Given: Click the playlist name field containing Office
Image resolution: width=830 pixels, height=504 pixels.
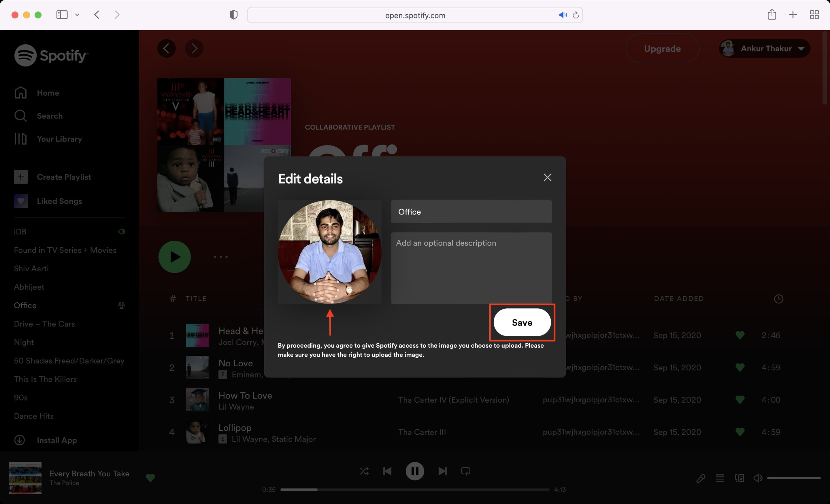Looking at the screenshot, I should 471,211.
